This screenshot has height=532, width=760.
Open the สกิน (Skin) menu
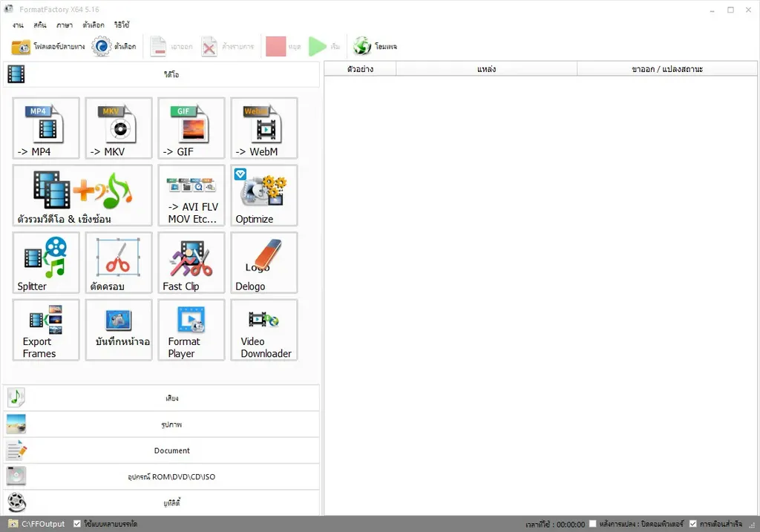point(40,24)
